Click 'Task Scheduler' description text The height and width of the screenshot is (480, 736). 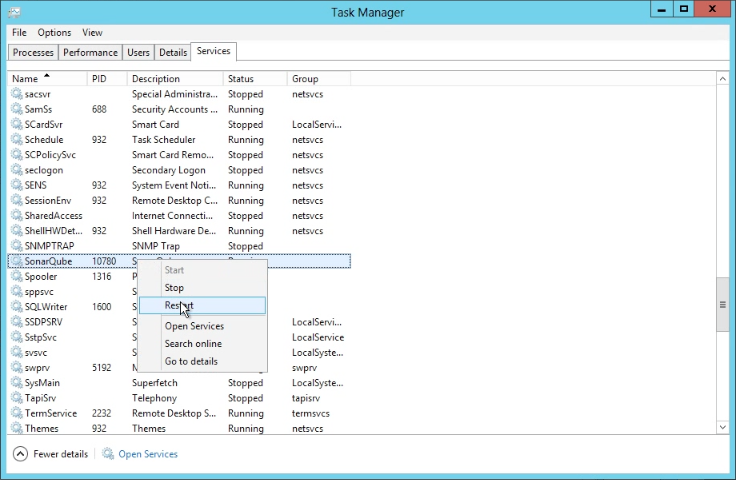(x=163, y=139)
